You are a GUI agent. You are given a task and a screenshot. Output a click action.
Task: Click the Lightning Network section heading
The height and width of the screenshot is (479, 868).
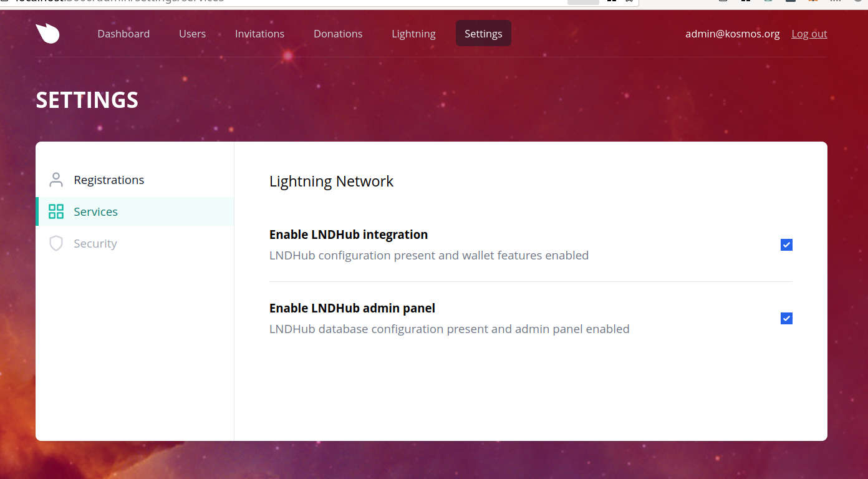(331, 181)
